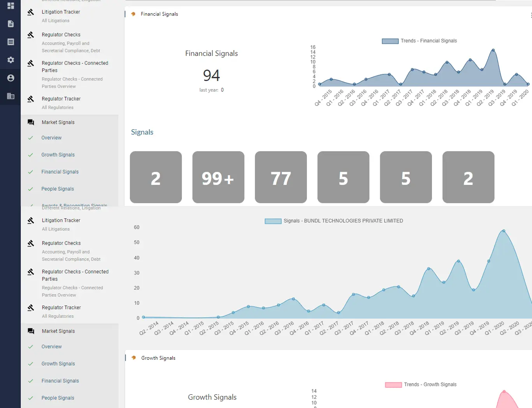Click the orange icon beside the Financial Signals panel title

coord(133,14)
